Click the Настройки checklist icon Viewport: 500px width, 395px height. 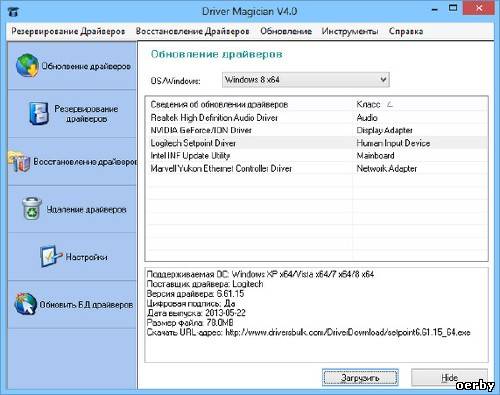tap(51, 256)
